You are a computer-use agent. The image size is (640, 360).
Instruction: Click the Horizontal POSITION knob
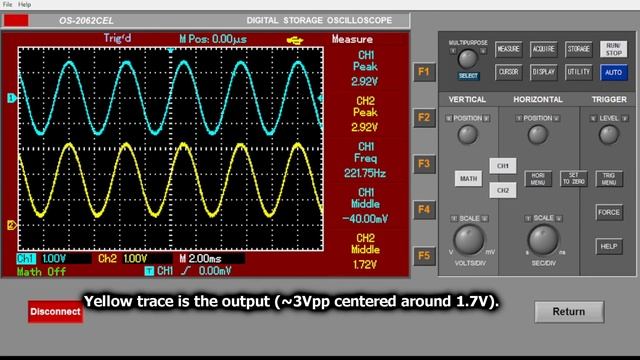tap(538, 135)
